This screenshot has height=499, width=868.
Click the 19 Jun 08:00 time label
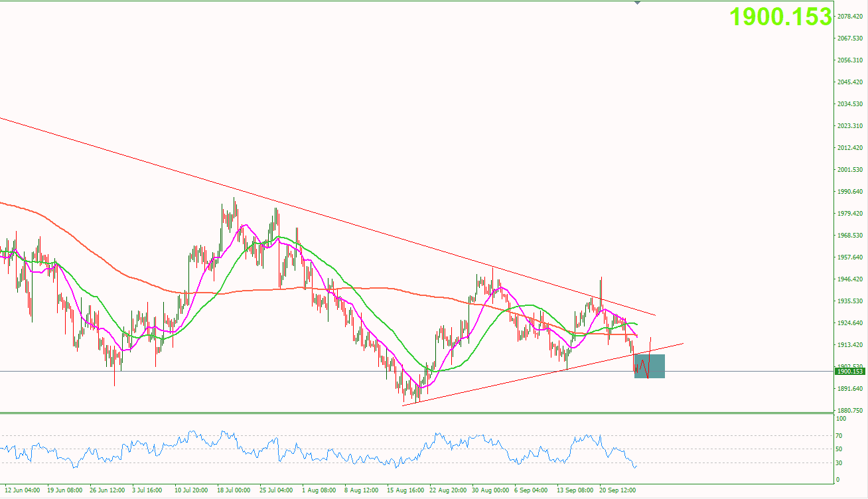click(65, 490)
